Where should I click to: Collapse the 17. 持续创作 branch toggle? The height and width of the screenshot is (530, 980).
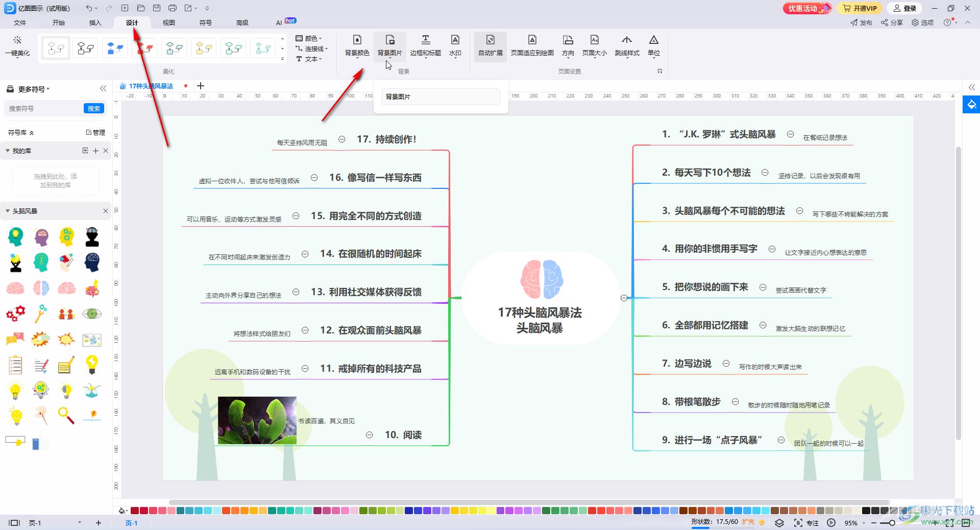342,139
